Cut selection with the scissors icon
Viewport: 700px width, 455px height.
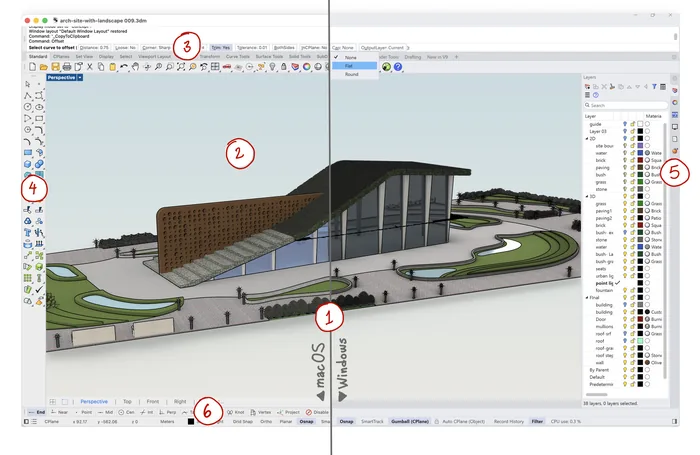click(x=89, y=67)
